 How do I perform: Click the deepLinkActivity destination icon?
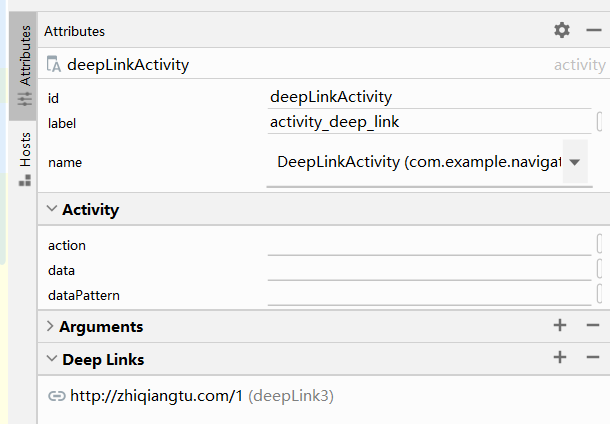click(53, 65)
